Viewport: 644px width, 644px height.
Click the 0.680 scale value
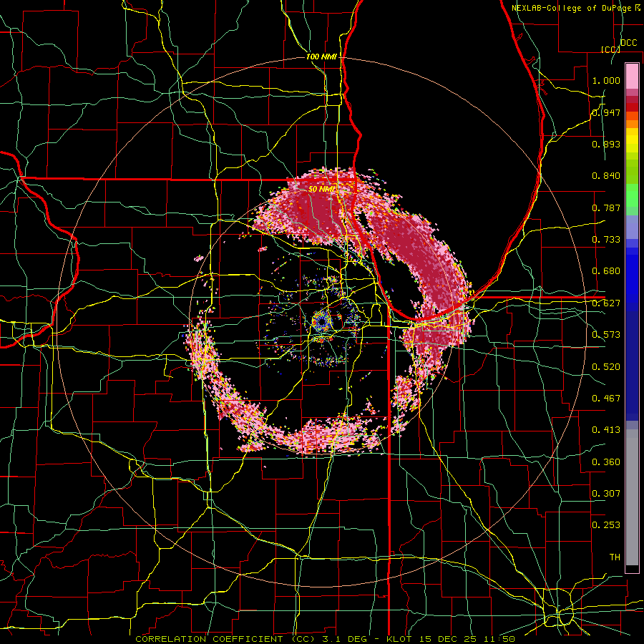606,271
